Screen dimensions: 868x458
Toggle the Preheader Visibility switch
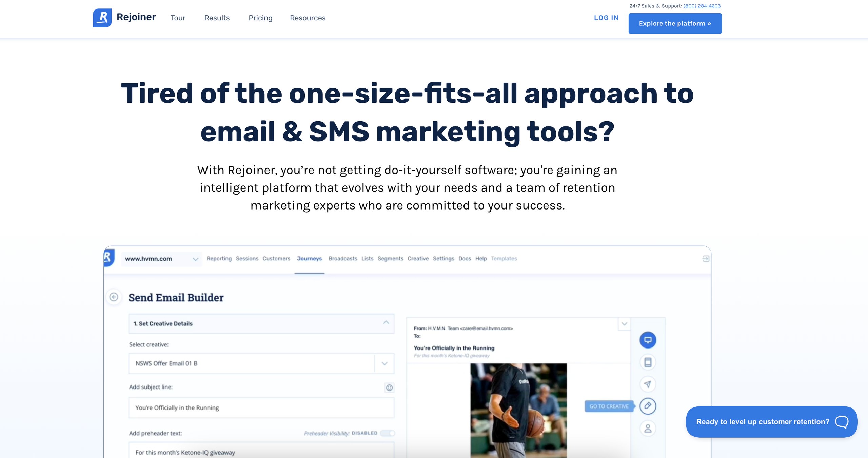click(388, 432)
